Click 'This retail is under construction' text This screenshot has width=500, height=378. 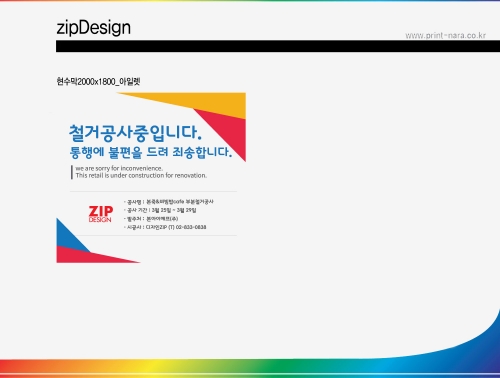[141, 175]
